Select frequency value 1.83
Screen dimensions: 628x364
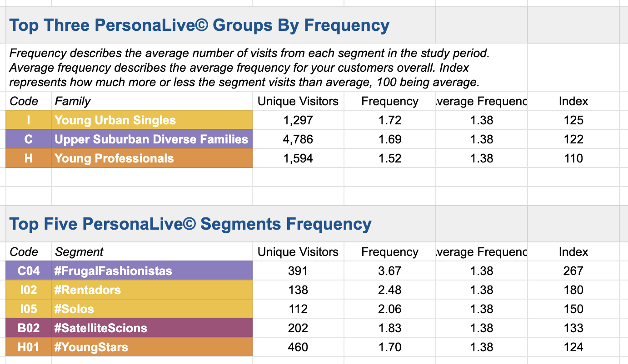click(x=390, y=328)
